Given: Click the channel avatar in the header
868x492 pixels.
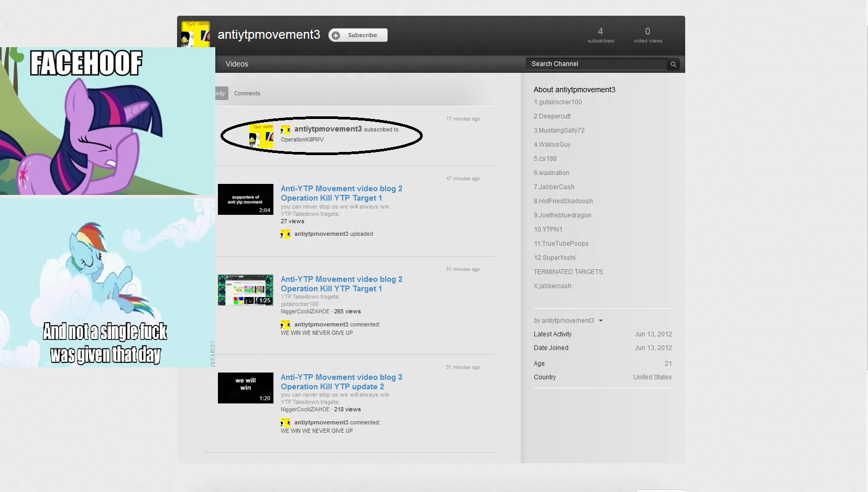Looking at the screenshot, I should pyautogui.click(x=195, y=34).
